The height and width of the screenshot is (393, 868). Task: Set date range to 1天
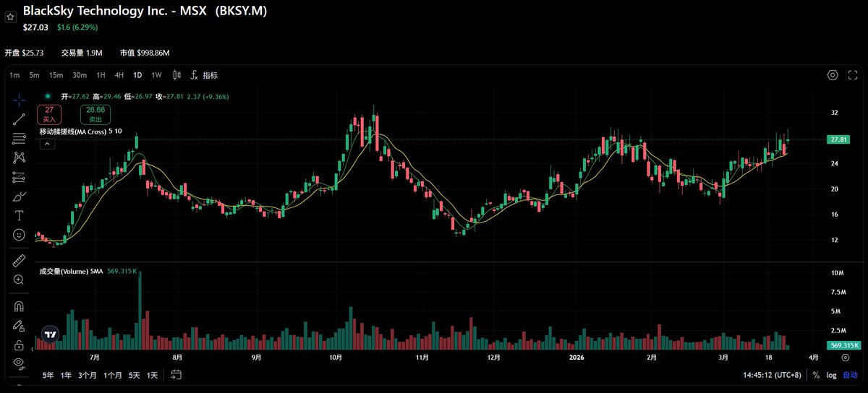tap(152, 375)
